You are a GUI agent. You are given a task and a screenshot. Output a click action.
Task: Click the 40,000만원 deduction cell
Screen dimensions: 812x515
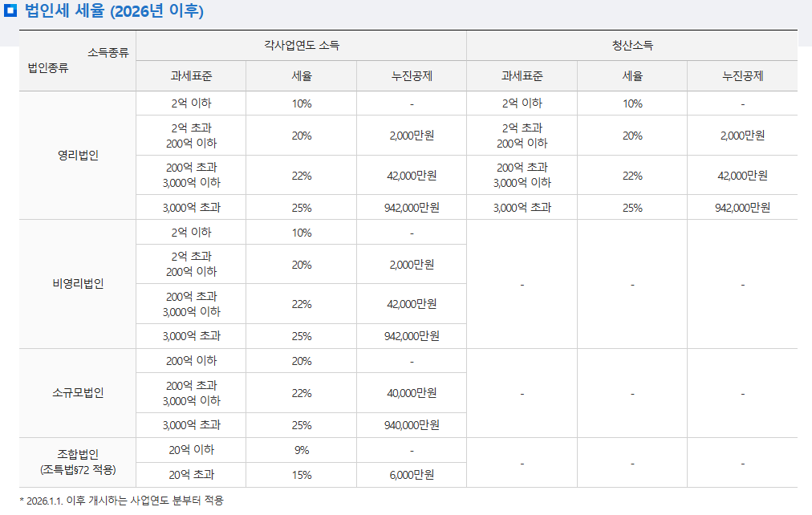412,393
